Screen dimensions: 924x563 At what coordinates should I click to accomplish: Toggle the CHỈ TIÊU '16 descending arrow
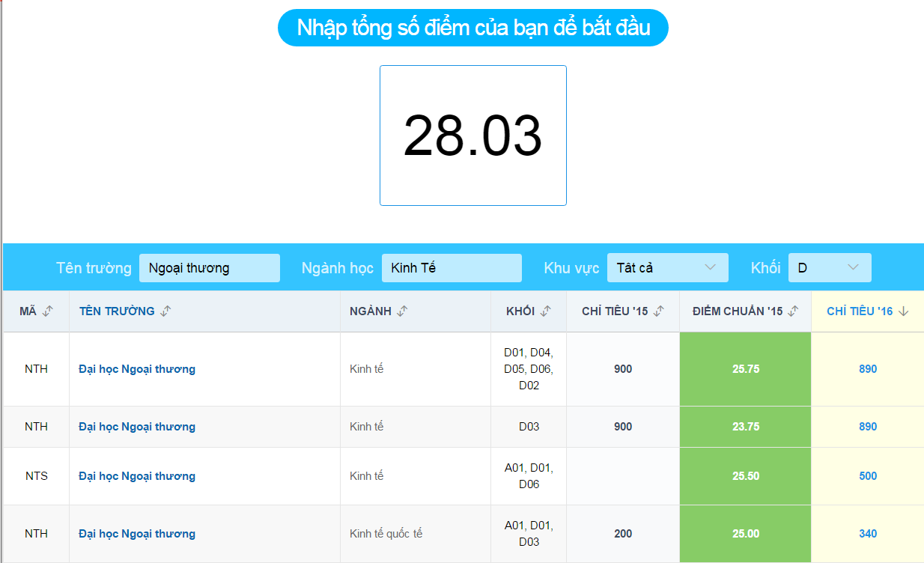(904, 311)
